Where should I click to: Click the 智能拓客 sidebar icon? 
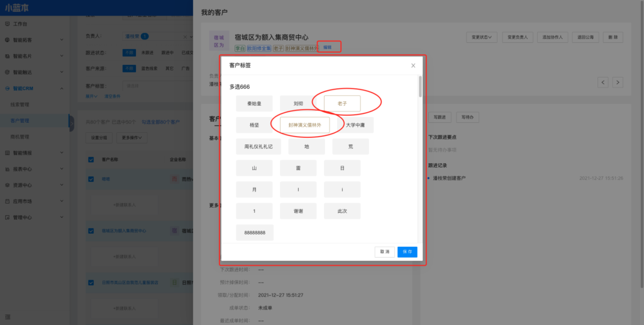point(7,40)
